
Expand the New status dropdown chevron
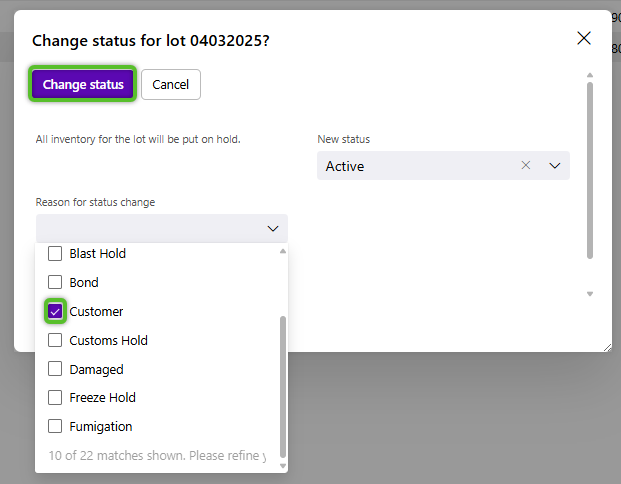[x=556, y=166]
